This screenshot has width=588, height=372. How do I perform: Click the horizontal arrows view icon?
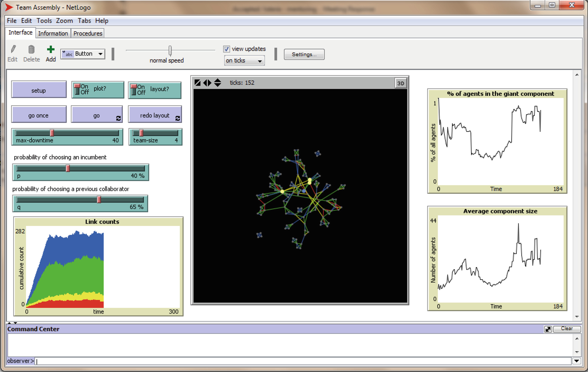point(207,83)
